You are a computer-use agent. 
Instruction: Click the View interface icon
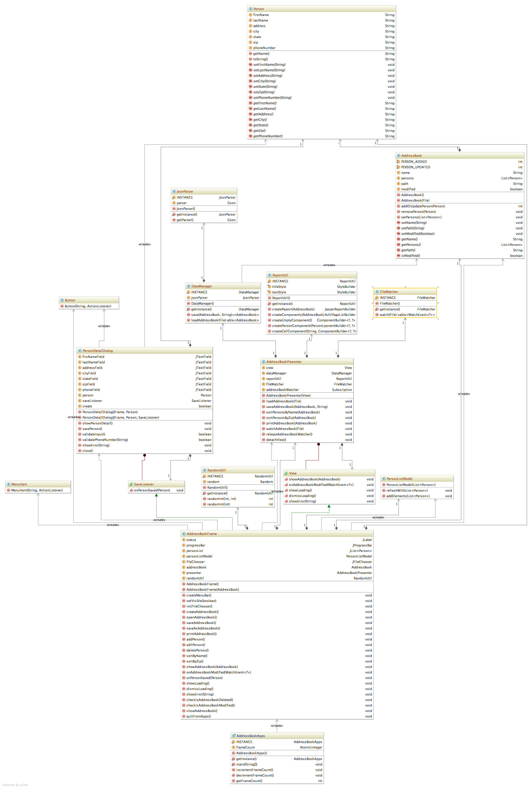[286, 473]
